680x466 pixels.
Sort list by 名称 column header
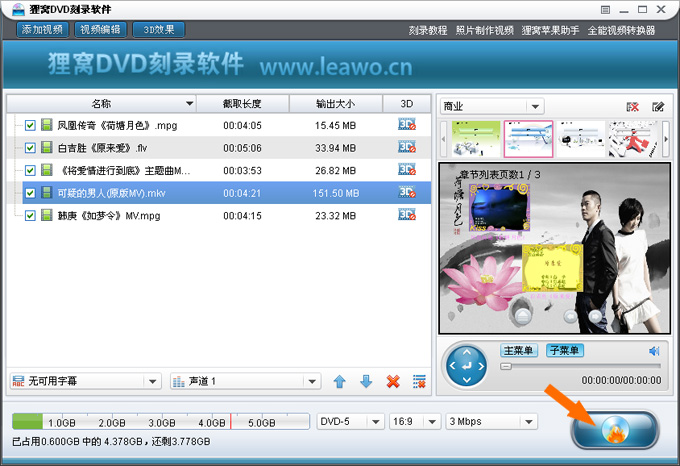pos(101,104)
